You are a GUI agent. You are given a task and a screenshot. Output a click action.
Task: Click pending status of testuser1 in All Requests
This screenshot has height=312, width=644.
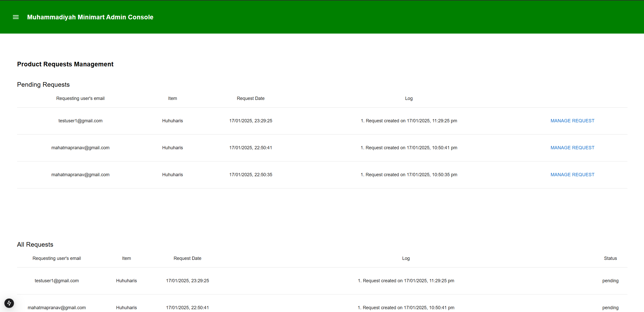tap(610, 281)
